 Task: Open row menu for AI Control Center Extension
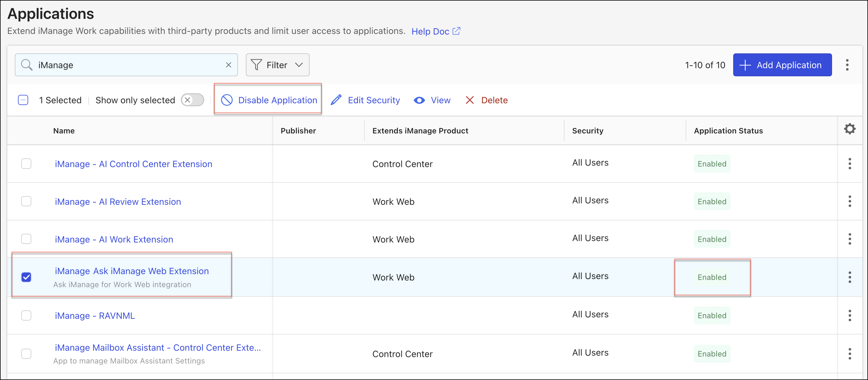coord(849,164)
